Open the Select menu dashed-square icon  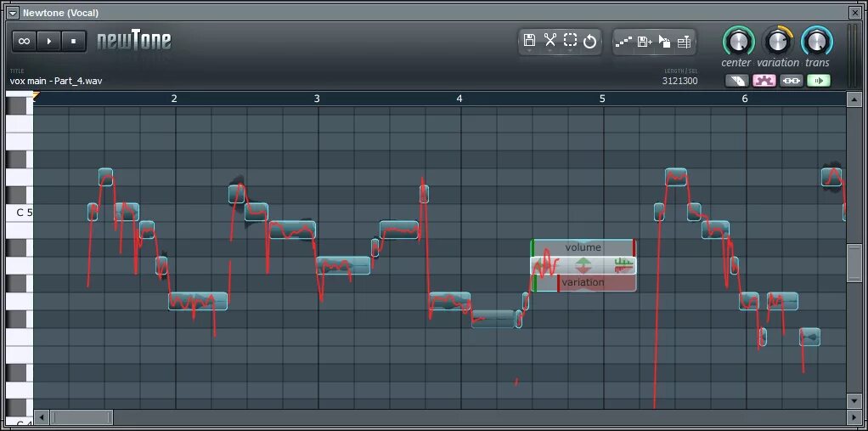coord(570,41)
